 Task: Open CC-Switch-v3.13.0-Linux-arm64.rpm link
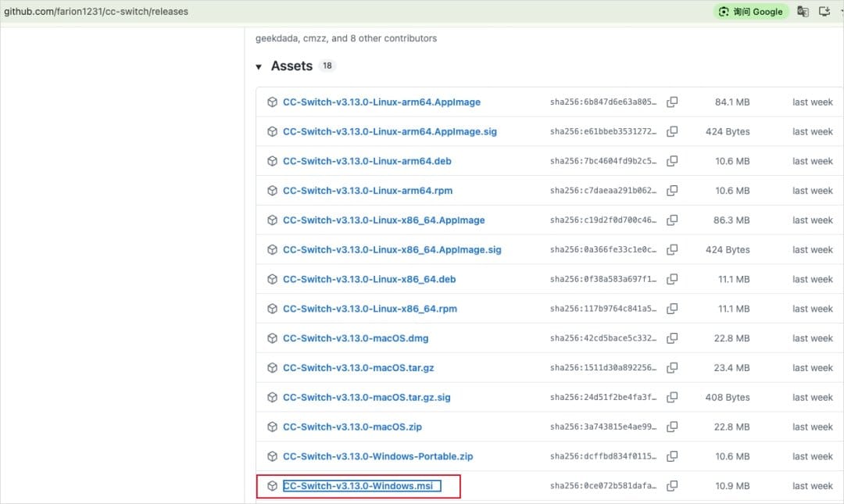(x=367, y=191)
